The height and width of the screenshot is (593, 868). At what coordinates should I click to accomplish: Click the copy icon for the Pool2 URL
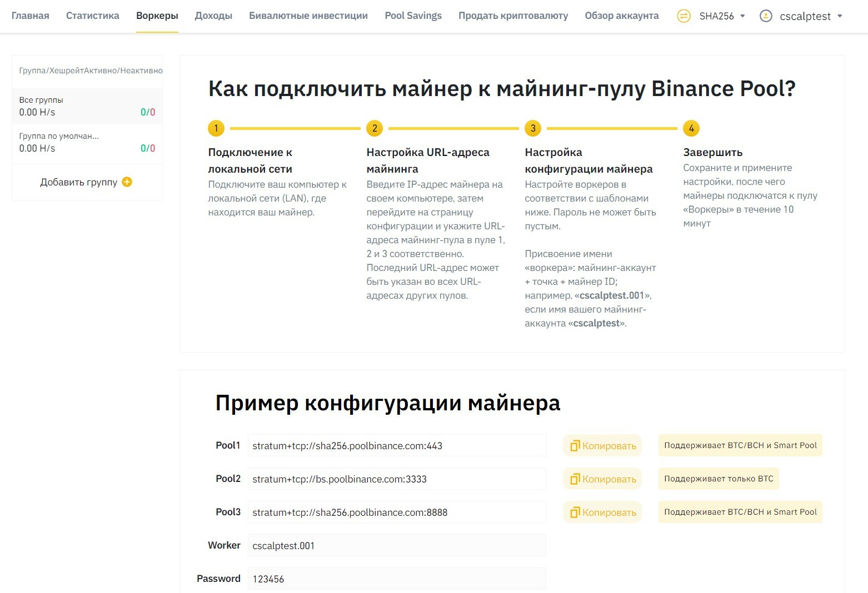575,479
